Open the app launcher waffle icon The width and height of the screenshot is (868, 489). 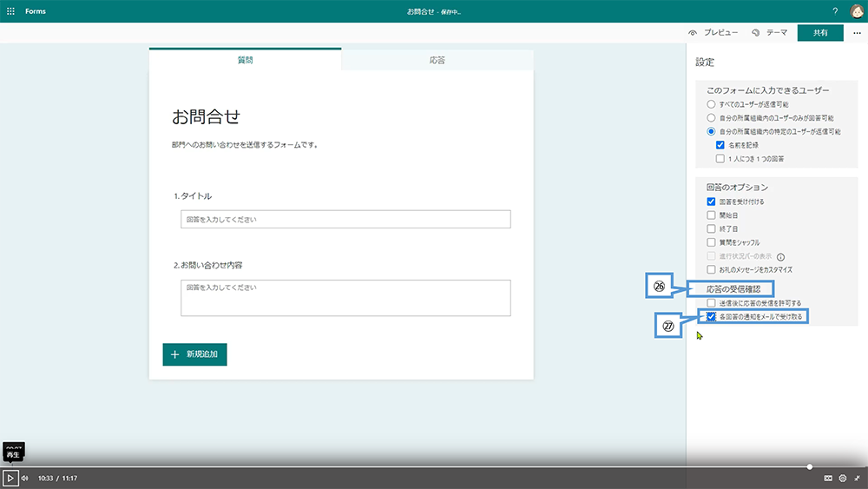pyautogui.click(x=10, y=11)
